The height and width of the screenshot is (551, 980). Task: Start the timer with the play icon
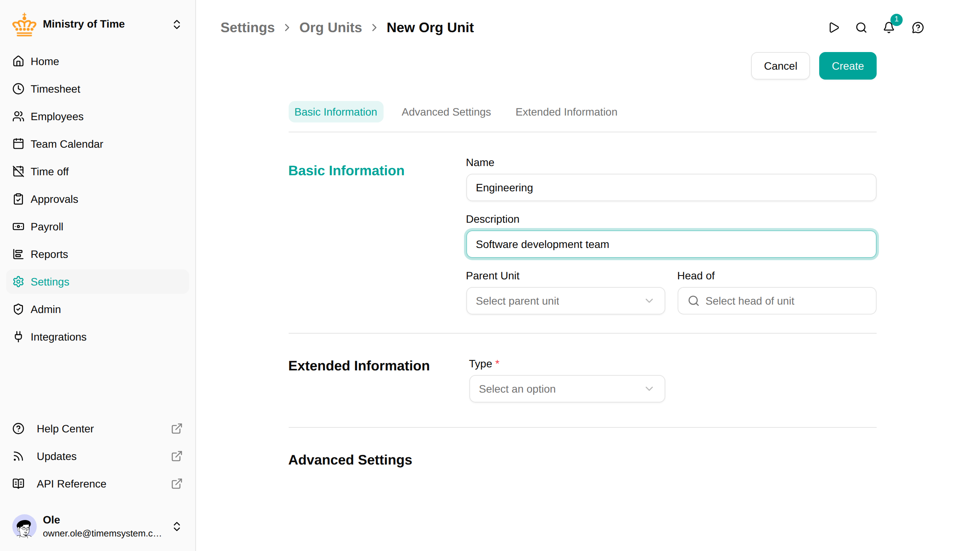pos(834,28)
